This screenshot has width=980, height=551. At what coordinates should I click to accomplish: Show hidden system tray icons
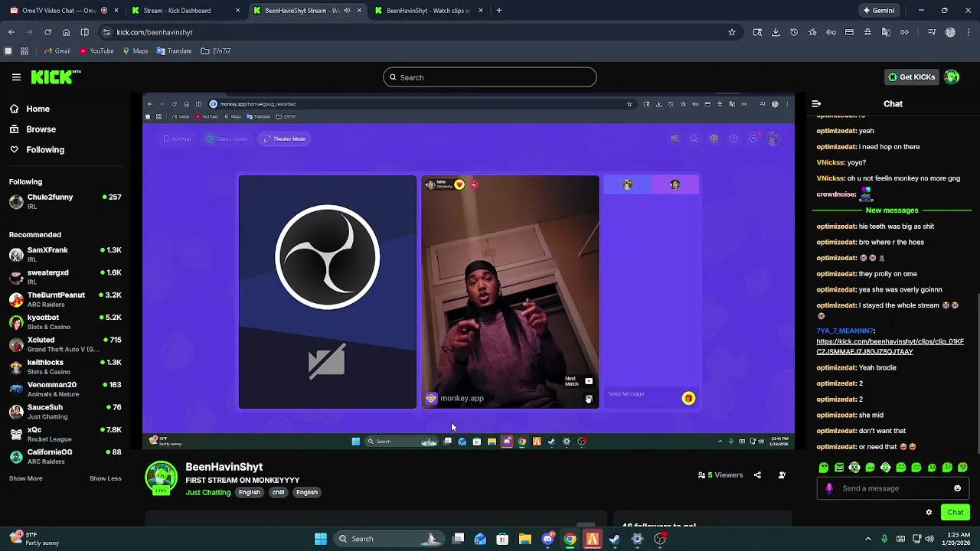coord(867,539)
